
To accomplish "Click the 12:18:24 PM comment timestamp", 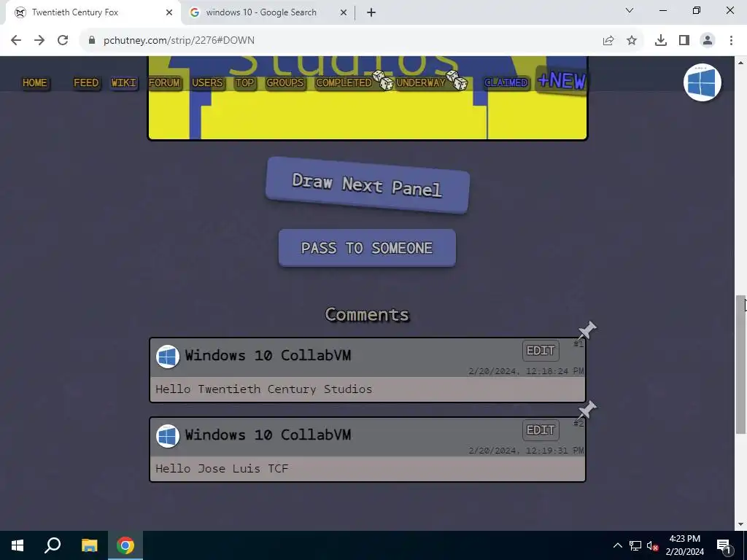I will pos(526,371).
